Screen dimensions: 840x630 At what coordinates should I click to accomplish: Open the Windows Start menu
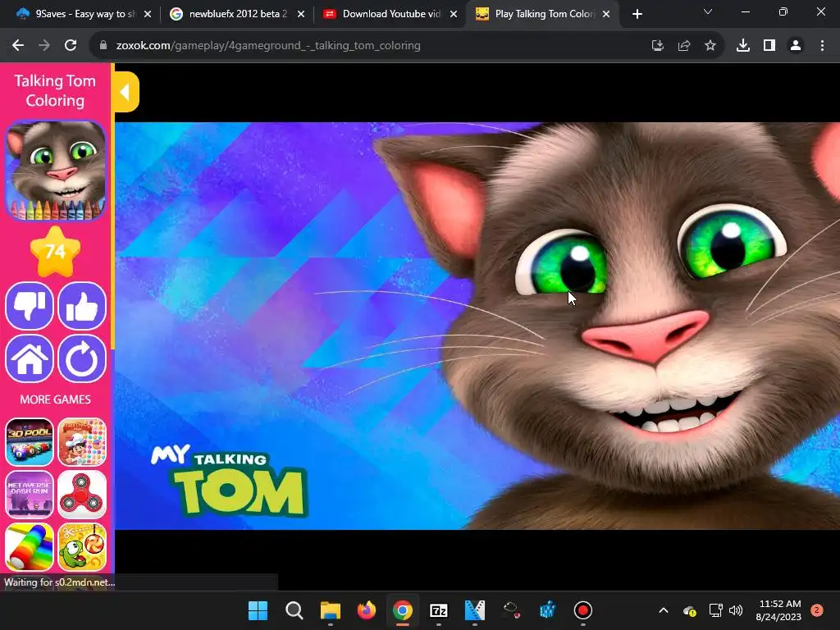click(258, 610)
